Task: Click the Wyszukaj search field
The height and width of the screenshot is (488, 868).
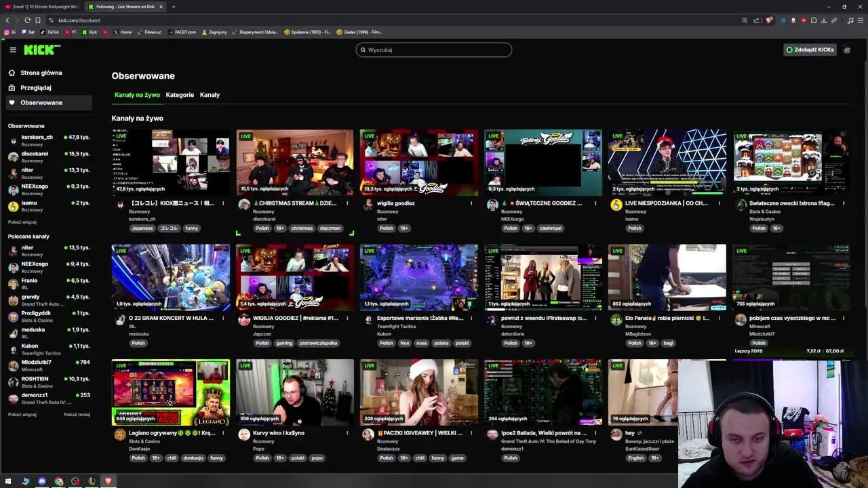Action: pos(434,49)
